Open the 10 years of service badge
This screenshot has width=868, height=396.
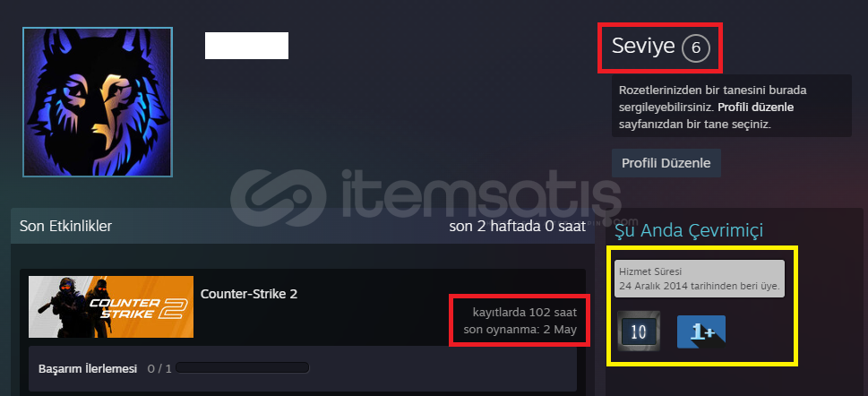(639, 331)
